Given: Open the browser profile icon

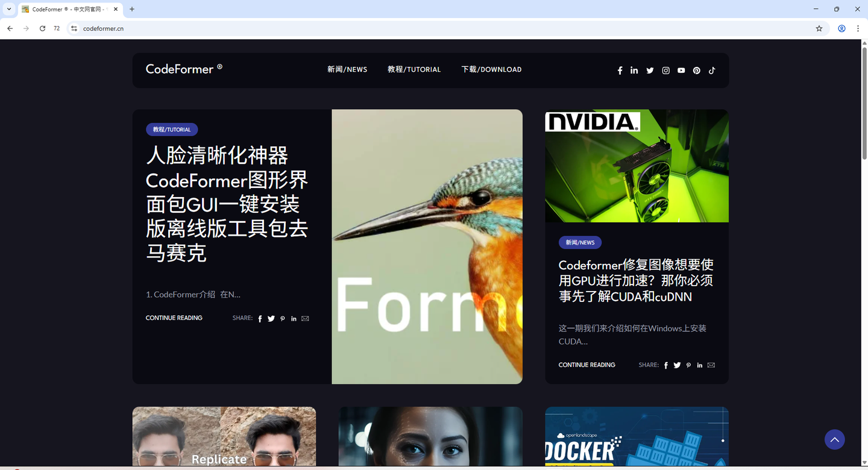Looking at the screenshot, I should coord(841,28).
